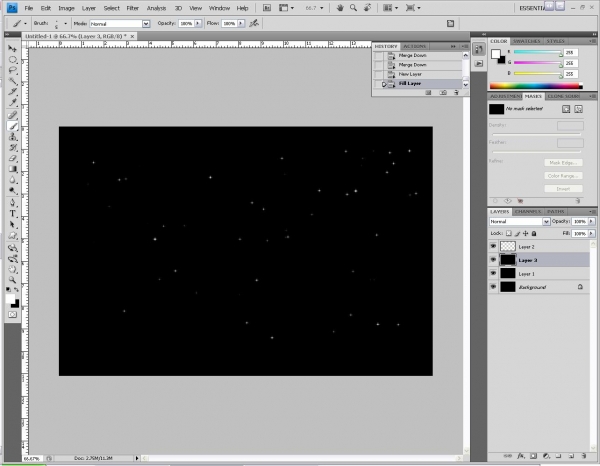The image size is (600, 466).
Task: Open zoom level dropdown in application bar
Action: coord(321,8)
